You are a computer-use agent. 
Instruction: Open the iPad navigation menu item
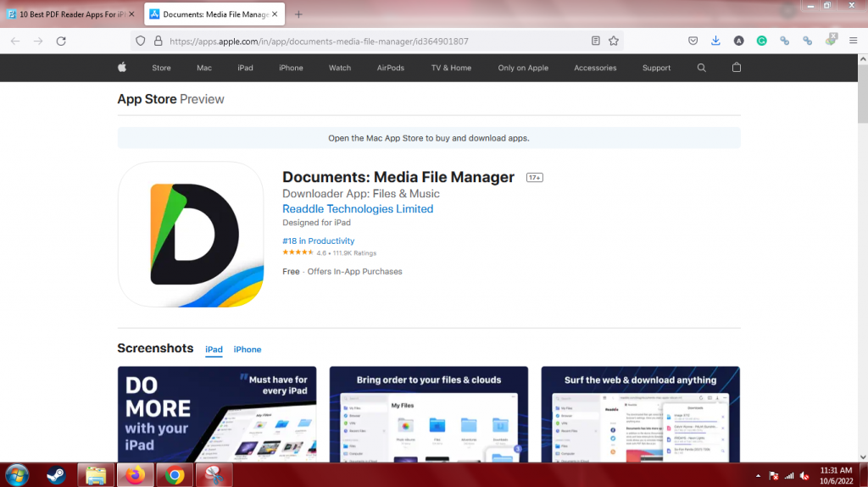(x=245, y=68)
